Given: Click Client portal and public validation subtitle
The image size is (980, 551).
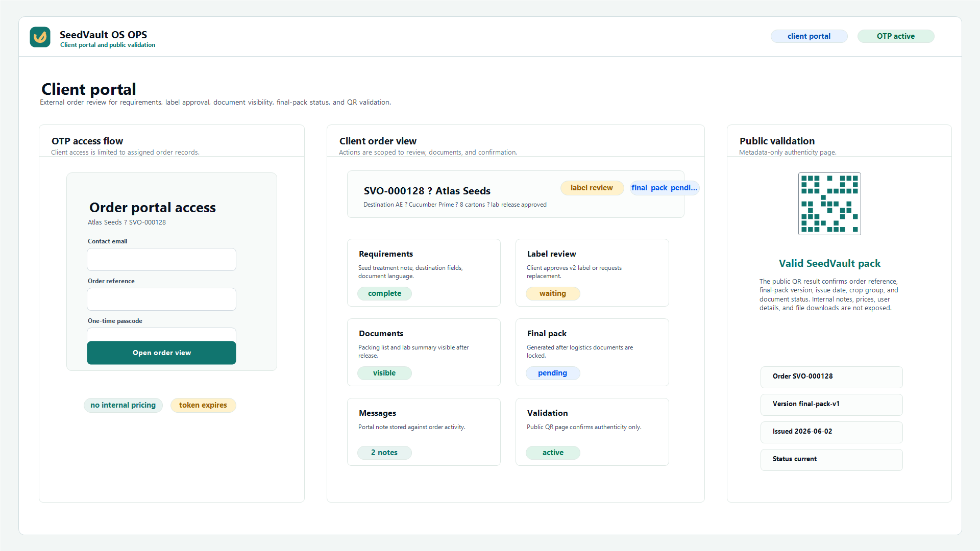Looking at the screenshot, I should (x=108, y=45).
